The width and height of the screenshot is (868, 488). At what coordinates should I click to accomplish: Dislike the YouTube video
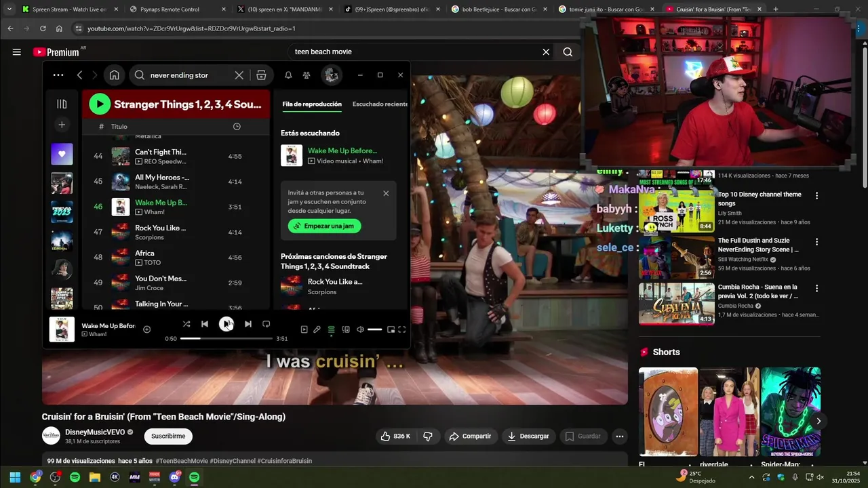coord(428,436)
